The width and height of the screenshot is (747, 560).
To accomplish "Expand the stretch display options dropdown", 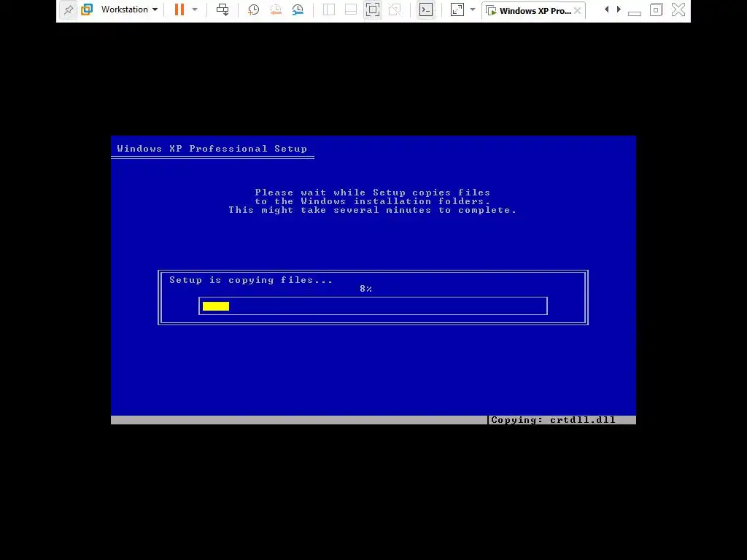I will [x=473, y=9].
